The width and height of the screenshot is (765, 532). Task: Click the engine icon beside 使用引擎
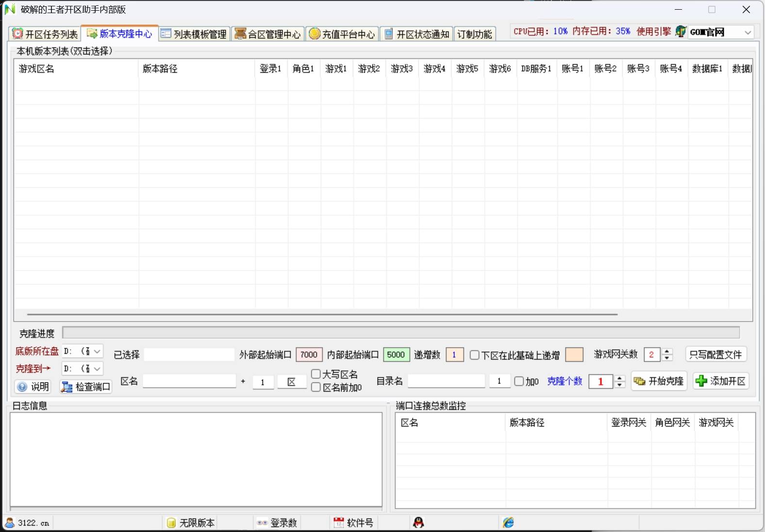click(681, 32)
